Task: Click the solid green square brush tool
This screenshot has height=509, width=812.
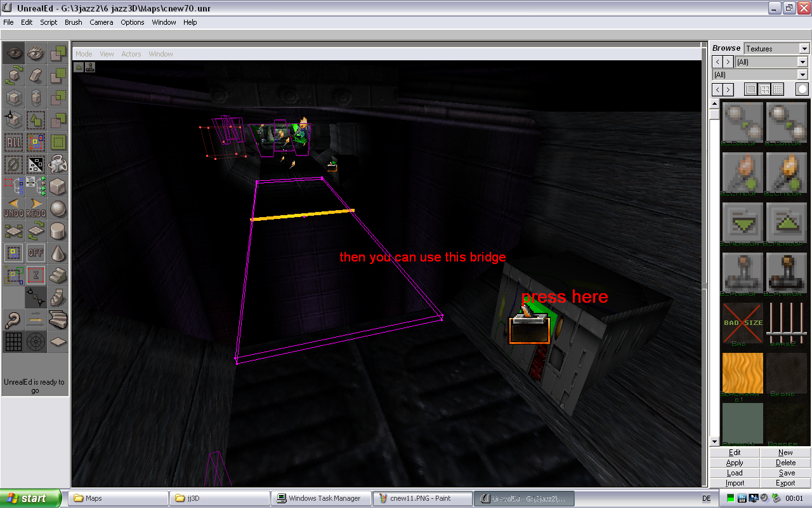Action: click(x=58, y=142)
